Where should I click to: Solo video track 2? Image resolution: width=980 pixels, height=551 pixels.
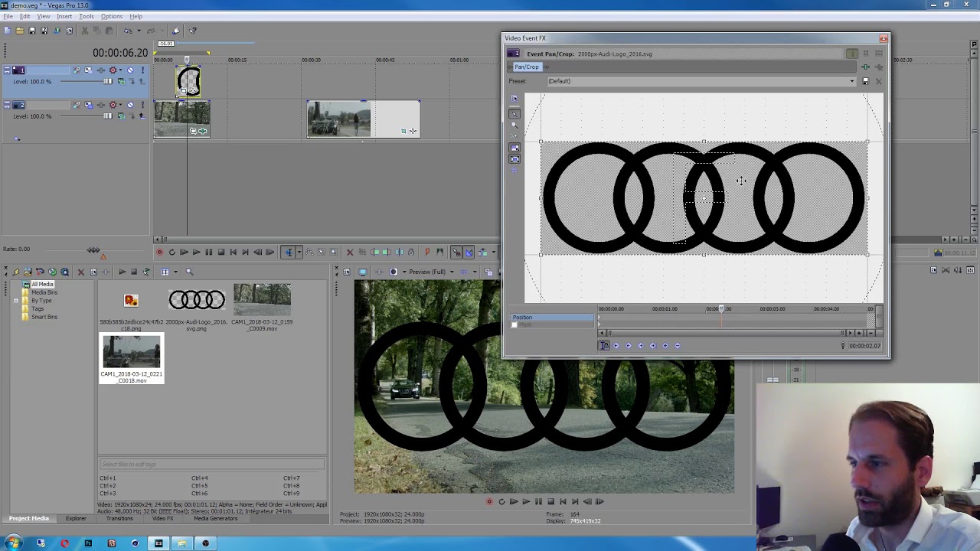142,105
